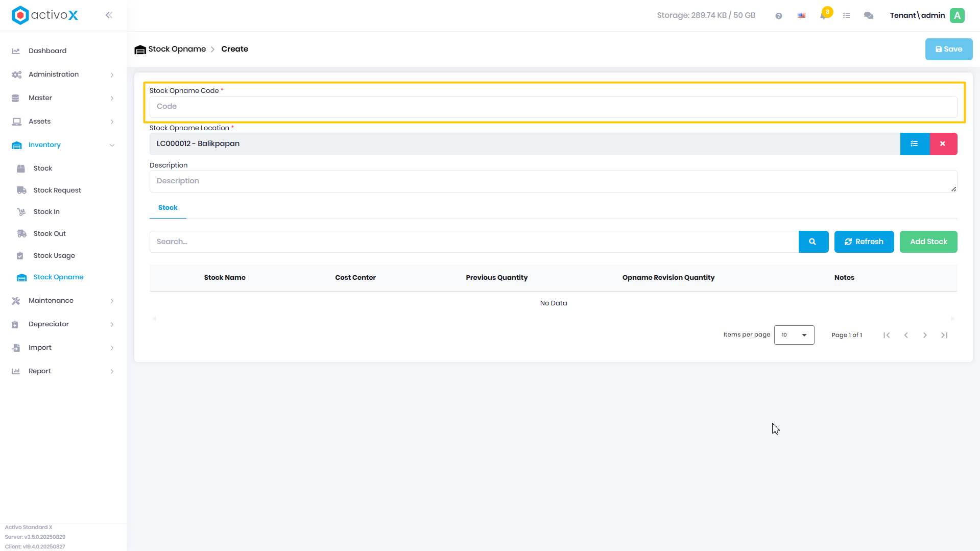Viewport: 980px width, 551px height.
Task: Go to next page pagination arrow
Action: [925, 336]
